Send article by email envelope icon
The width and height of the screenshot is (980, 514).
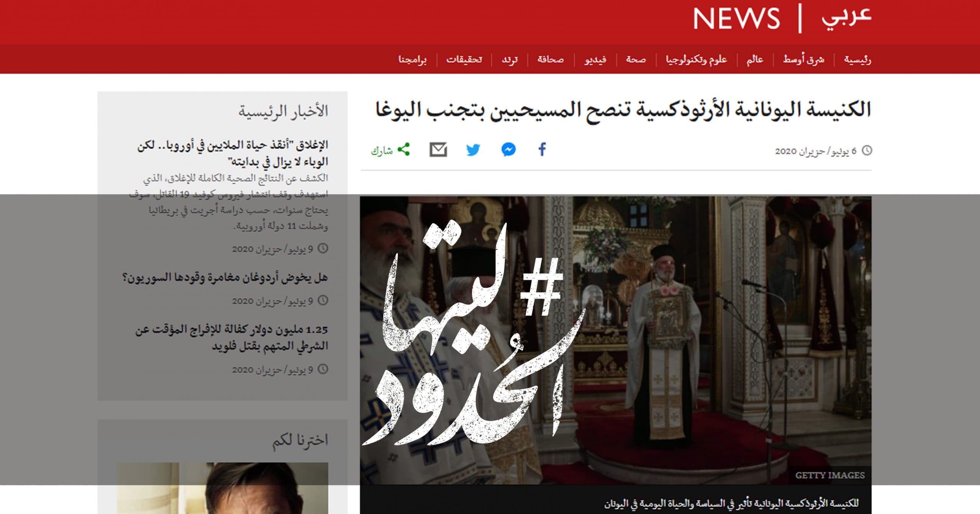(438, 149)
